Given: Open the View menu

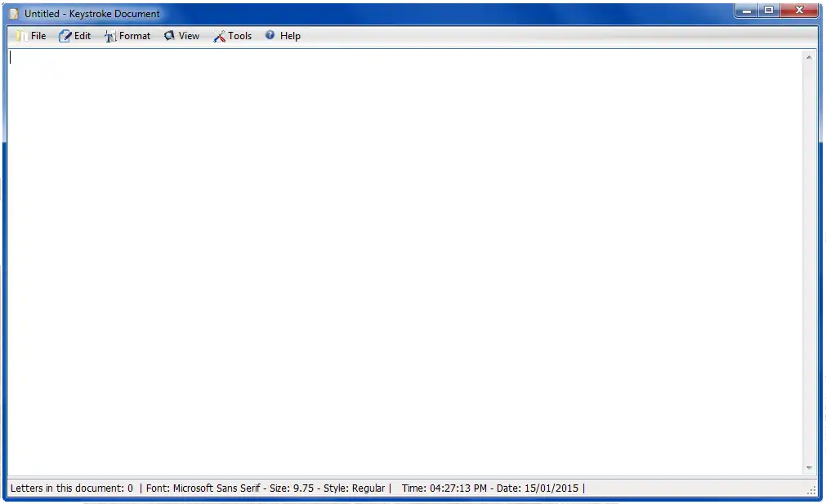Looking at the screenshot, I should tap(181, 36).
